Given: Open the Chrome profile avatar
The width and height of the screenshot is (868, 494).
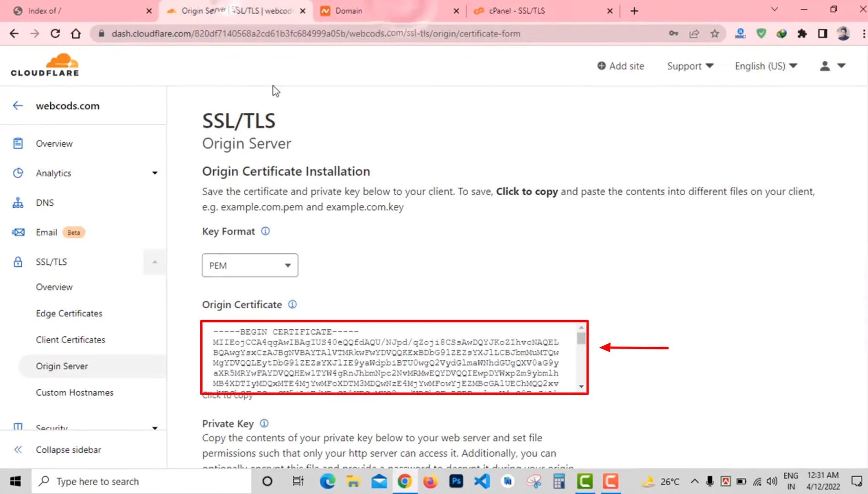Looking at the screenshot, I should click(x=843, y=33).
